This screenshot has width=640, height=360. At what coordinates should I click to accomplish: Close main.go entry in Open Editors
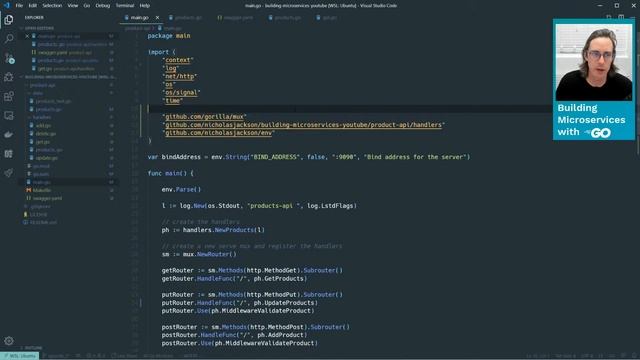tap(27, 36)
